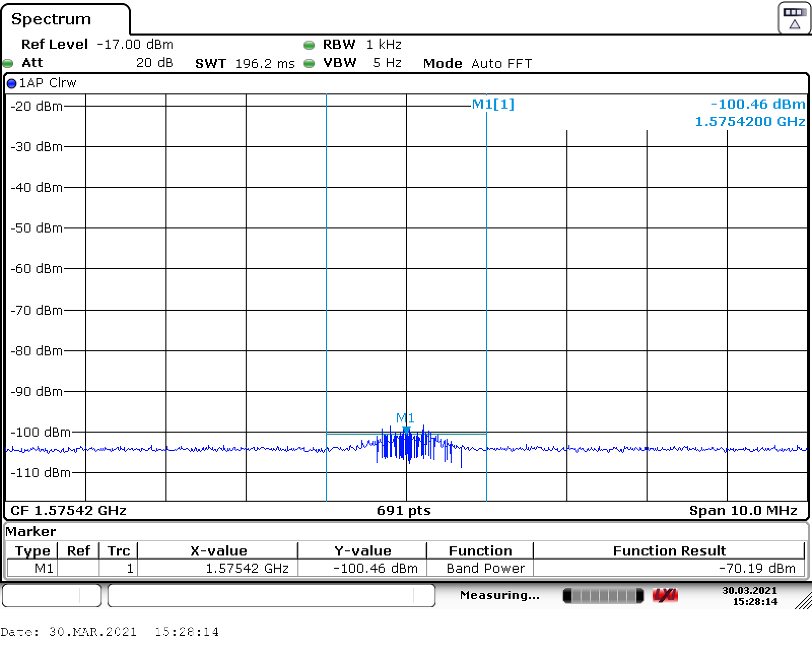
Task: Click the green indicator next to Att
Action: tap(8, 63)
